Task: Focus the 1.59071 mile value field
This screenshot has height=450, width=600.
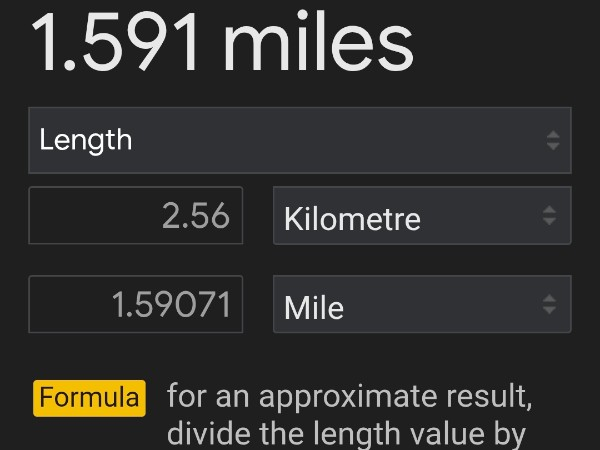Action: tap(135, 304)
